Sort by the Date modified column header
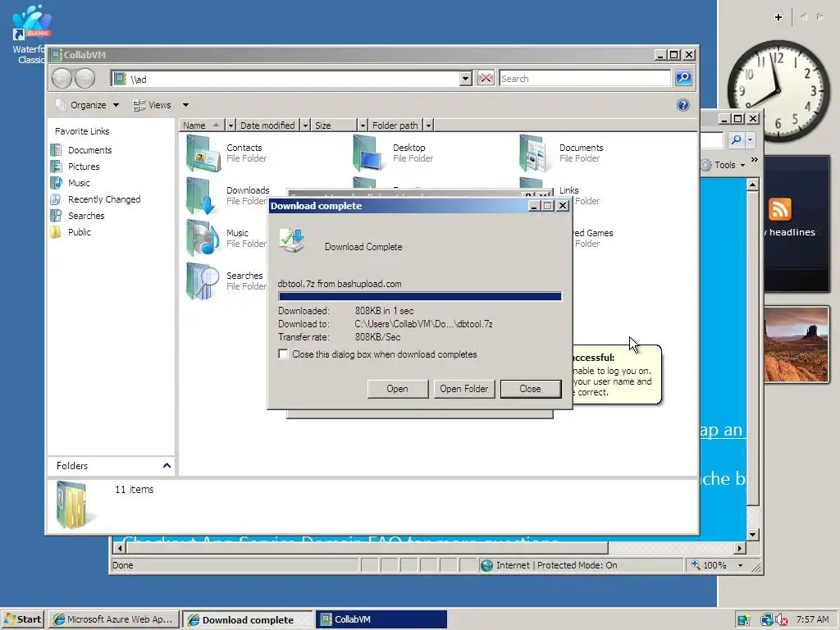The height and width of the screenshot is (630, 840). [268, 126]
